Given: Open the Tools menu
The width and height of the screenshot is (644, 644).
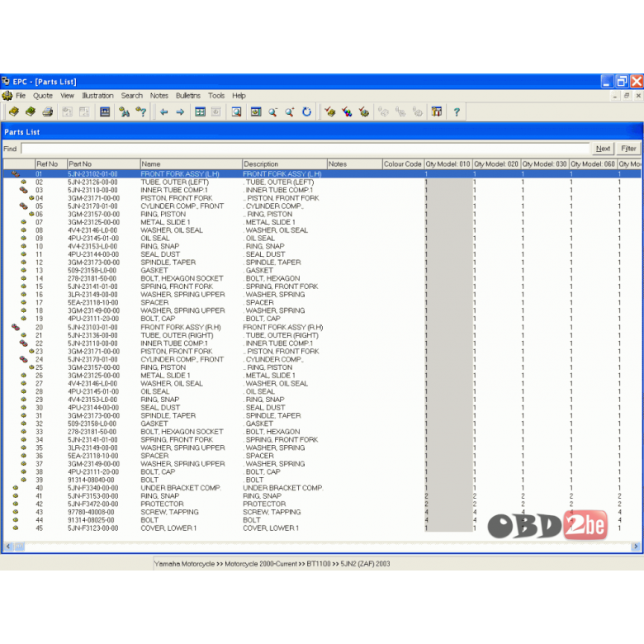Looking at the screenshot, I should [216, 96].
